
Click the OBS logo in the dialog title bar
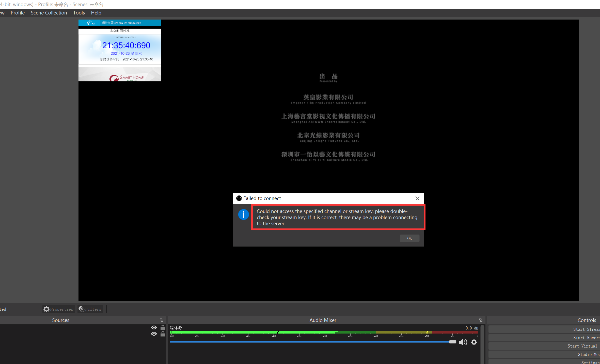pos(239,198)
